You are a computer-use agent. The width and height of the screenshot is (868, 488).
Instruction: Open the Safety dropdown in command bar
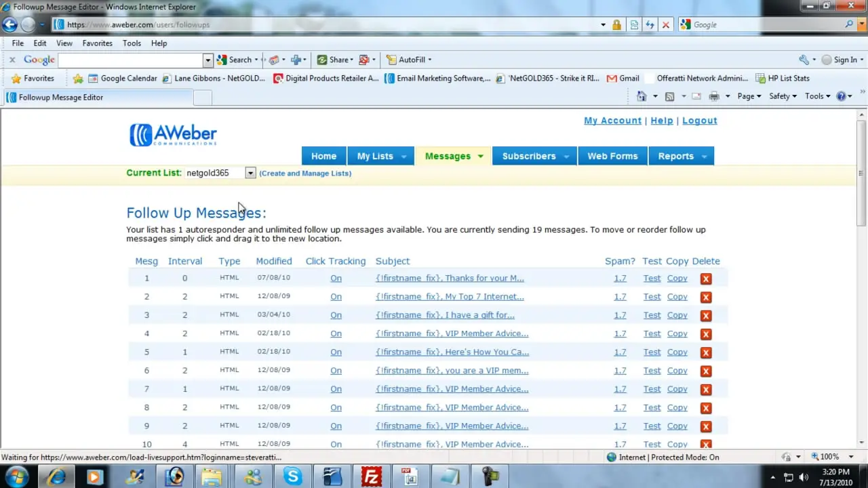click(783, 96)
